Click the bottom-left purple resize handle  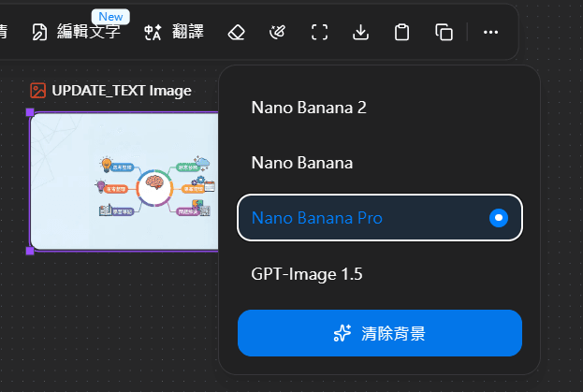[x=30, y=251]
